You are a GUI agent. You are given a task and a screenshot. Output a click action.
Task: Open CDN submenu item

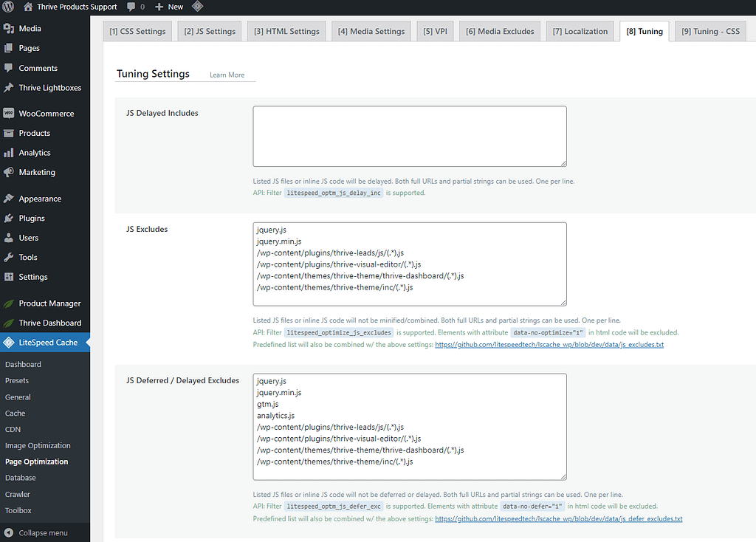pos(13,429)
